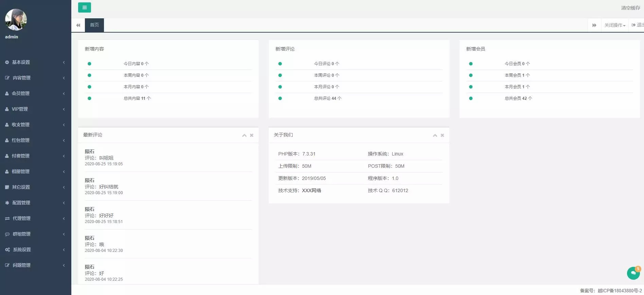Click the tab scroll-left double arrow
This screenshot has width=644, height=295.
78,25
